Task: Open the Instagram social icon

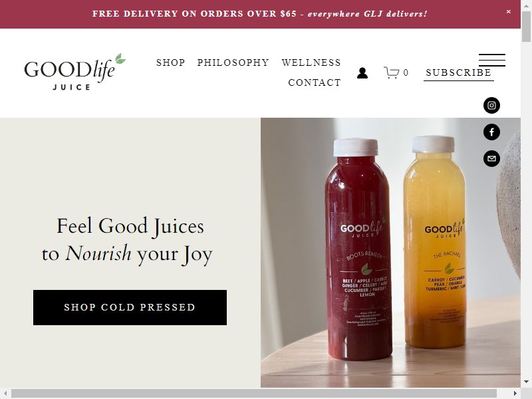Action: pos(491,105)
